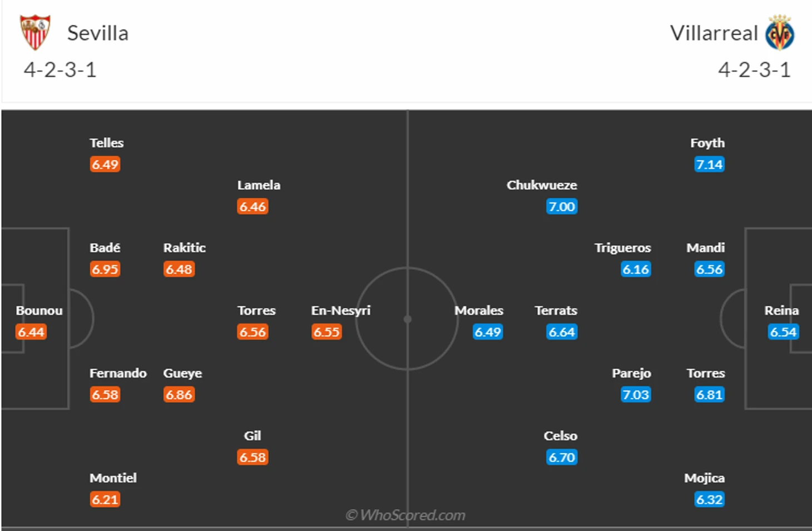Click Gueye's 6.86 rating badge
The height and width of the screenshot is (531, 812).
(x=179, y=395)
